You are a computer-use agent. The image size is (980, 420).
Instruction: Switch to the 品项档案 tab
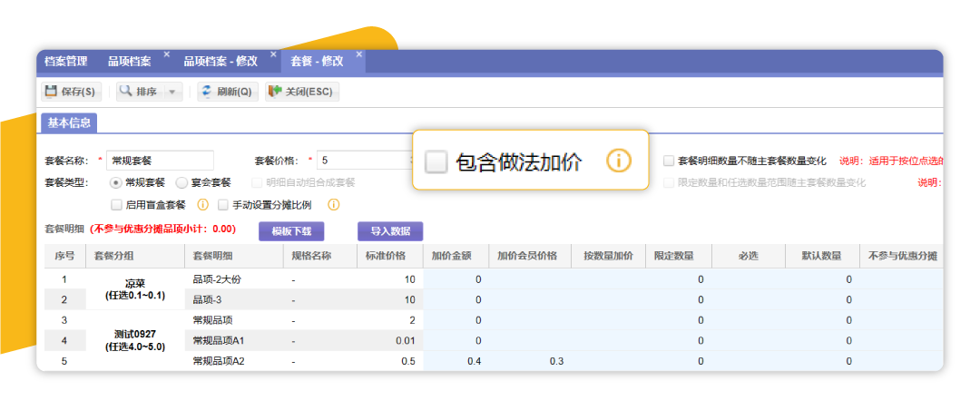[x=130, y=62]
